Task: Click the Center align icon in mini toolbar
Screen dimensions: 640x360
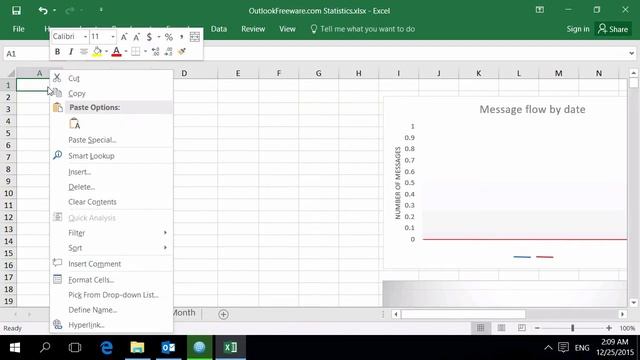Action: click(84, 52)
